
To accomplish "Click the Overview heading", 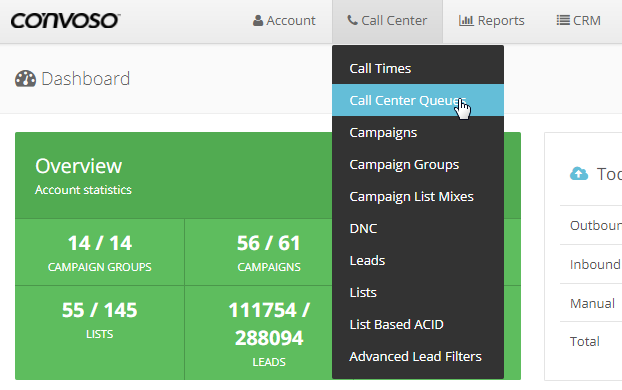I will [79, 166].
